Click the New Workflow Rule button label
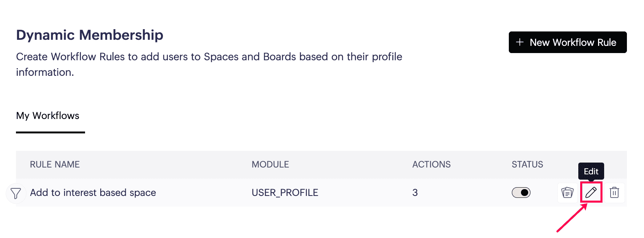Viewport: 644px width, 238px height. pos(573,42)
